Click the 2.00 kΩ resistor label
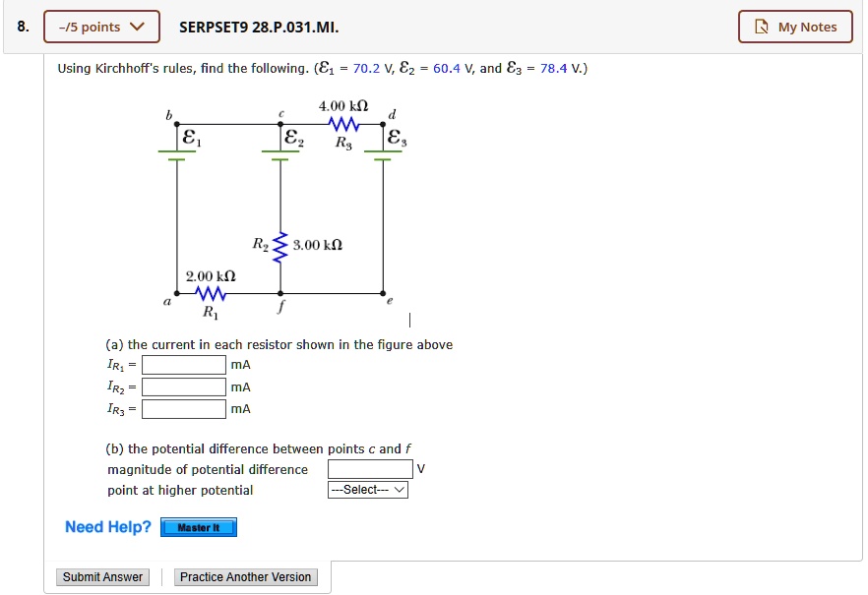868x595 pixels. (x=211, y=276)
